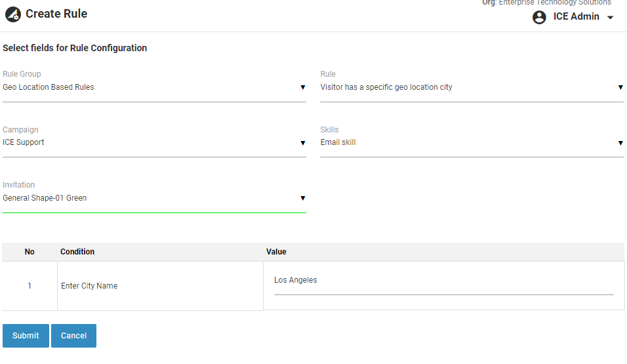Open the Skills dropdown arrow

[620, 143]
